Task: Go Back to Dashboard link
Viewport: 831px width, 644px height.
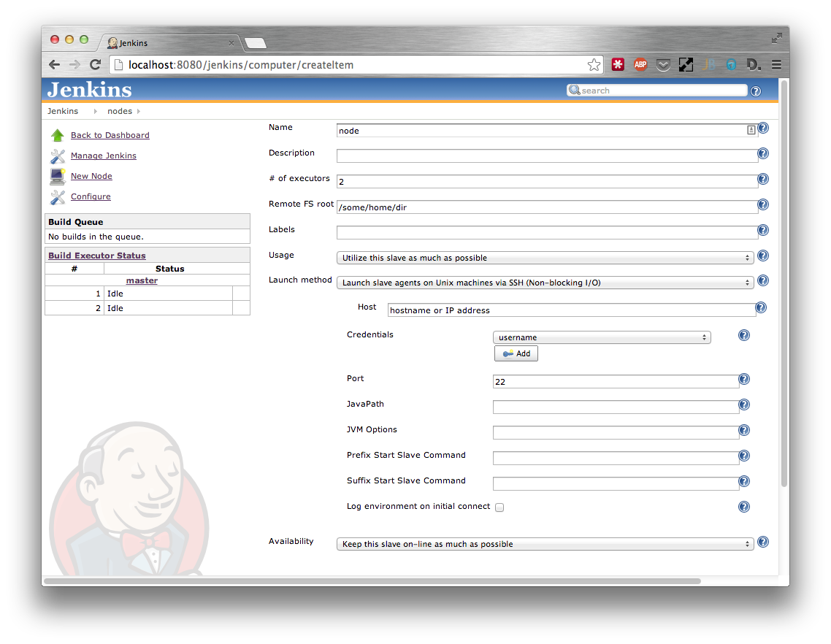Action: point(110,135)
